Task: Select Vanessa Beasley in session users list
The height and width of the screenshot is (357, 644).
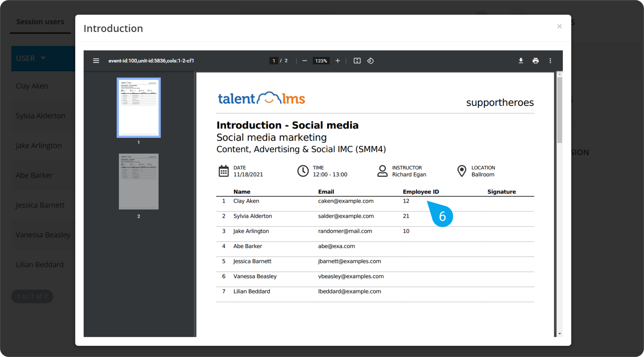Action: pos(43,235)
